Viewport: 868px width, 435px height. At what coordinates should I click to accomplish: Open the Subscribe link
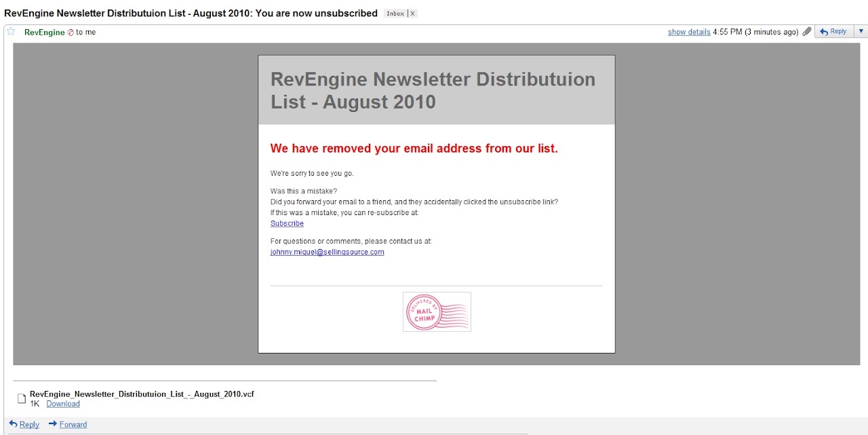coord(287,223)
